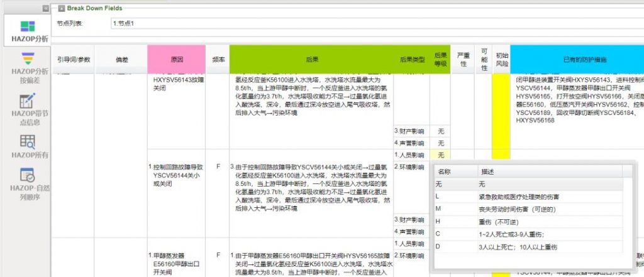Open HAZOP分析按偏差 funnel icon

click(27, 59)
